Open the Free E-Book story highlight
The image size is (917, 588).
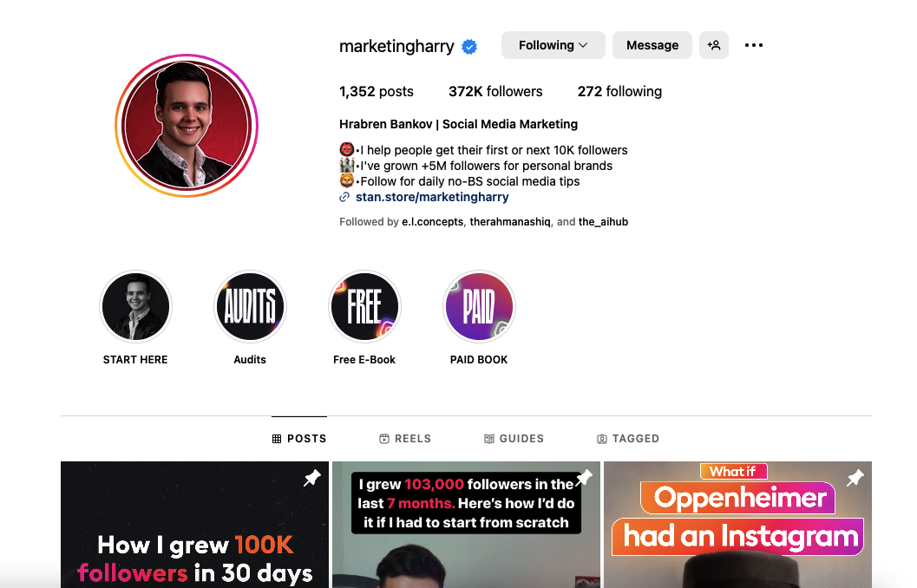pyautogui.click(x=365, y=306)
